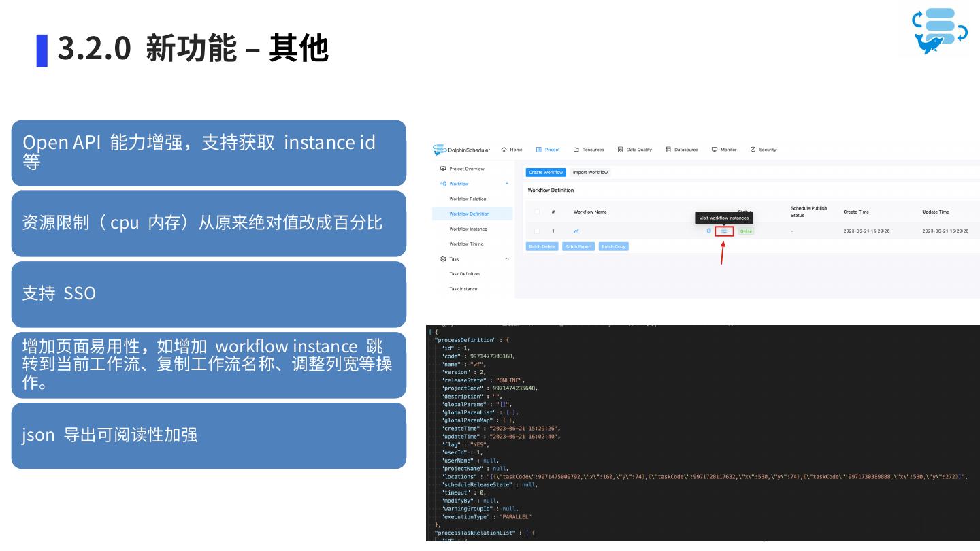Viewport: 980px width, 551px height.
Task: Click the dolphin logo at slide top right
Action: (x=940, y=31)
